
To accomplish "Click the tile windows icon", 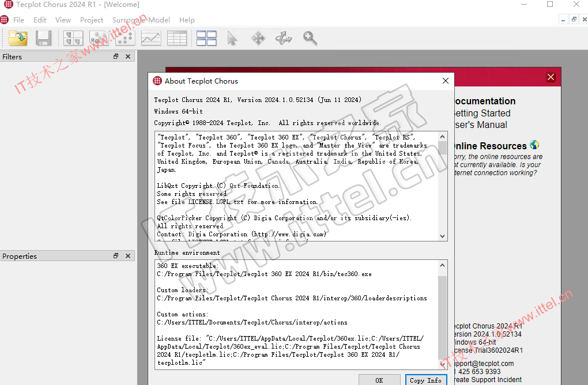I will 206,38.
